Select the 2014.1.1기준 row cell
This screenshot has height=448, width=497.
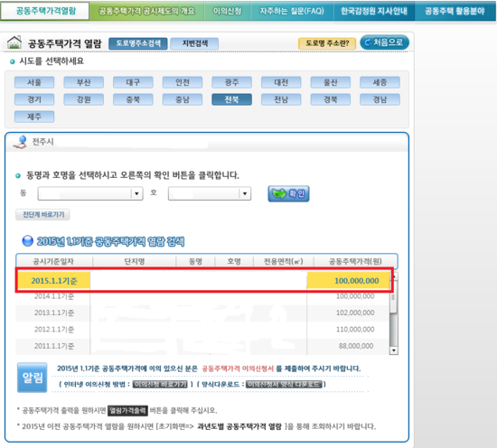pyautogui.click(x=54, y=296)
